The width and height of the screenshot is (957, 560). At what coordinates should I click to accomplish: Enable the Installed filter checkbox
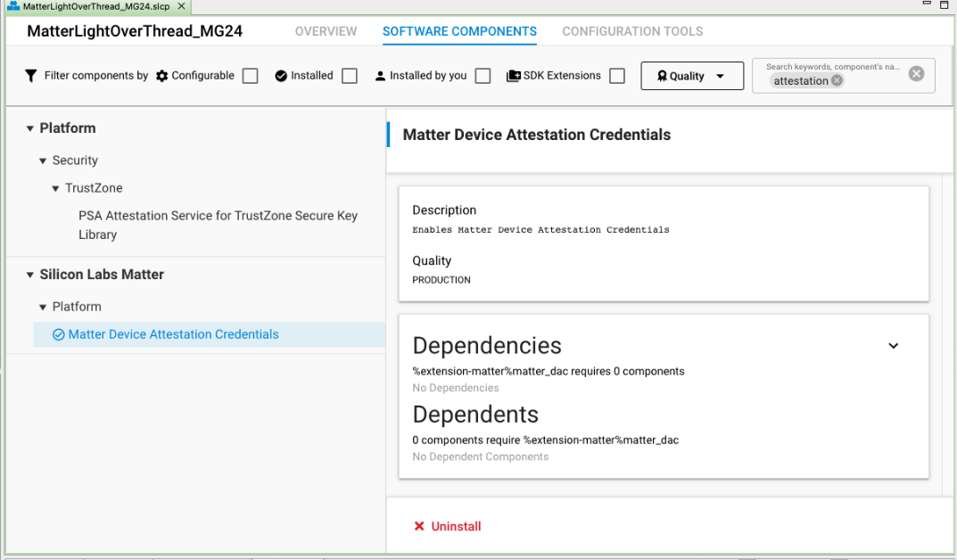pos(349,76)
